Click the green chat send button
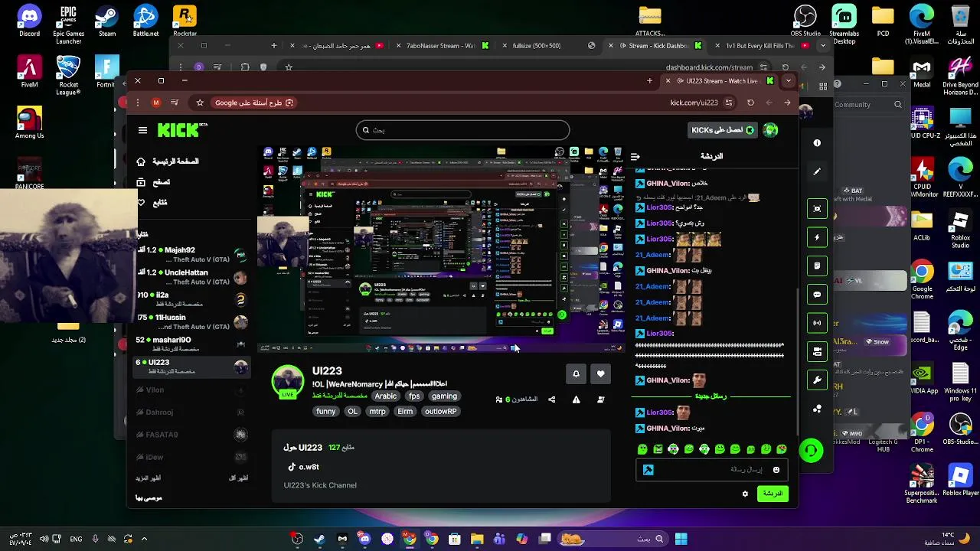This screenshot has height=551, width=980. (x=773, y=494)
